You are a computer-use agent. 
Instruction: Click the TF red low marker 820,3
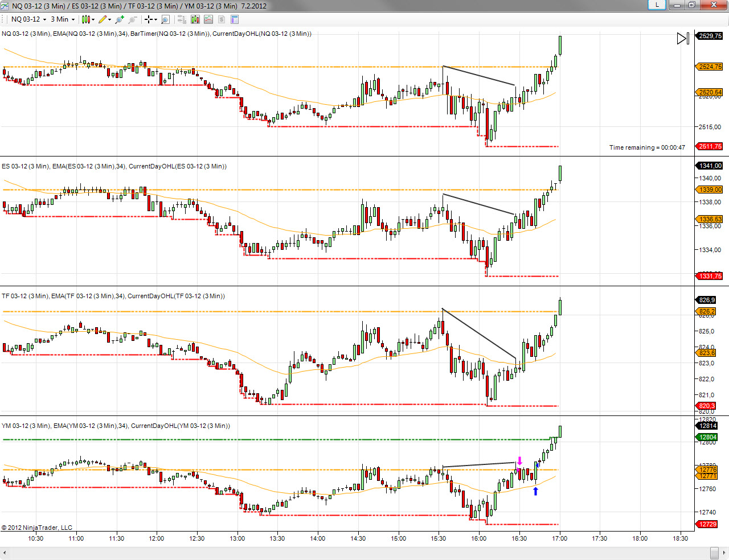pos(706,406)
